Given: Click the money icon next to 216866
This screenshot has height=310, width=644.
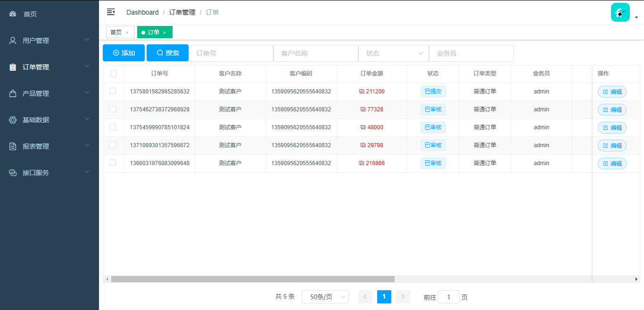Looking at the screenshot, I should coord(362,163).
